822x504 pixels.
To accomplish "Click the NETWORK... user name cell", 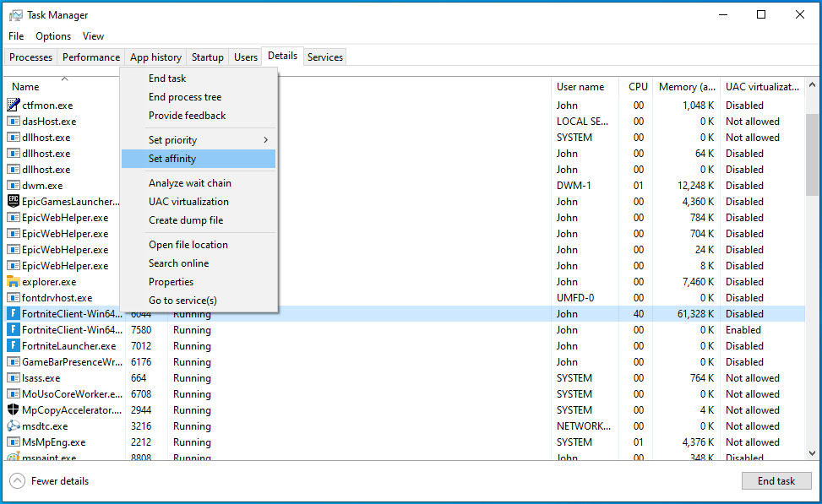I will [x=584, y=426].
